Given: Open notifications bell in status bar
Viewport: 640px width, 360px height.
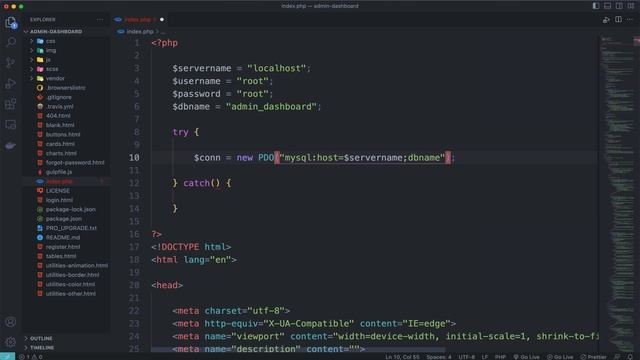Looking at the screenshot, I should click(630, 357).
